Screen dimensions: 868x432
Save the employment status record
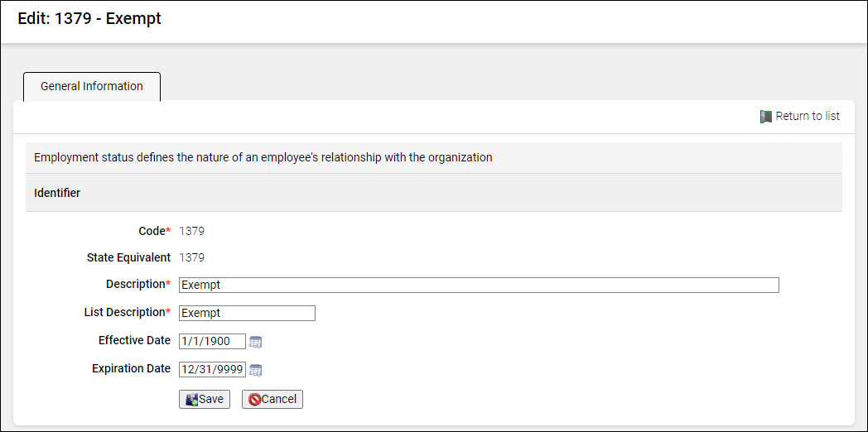click(x=205, y=399)
